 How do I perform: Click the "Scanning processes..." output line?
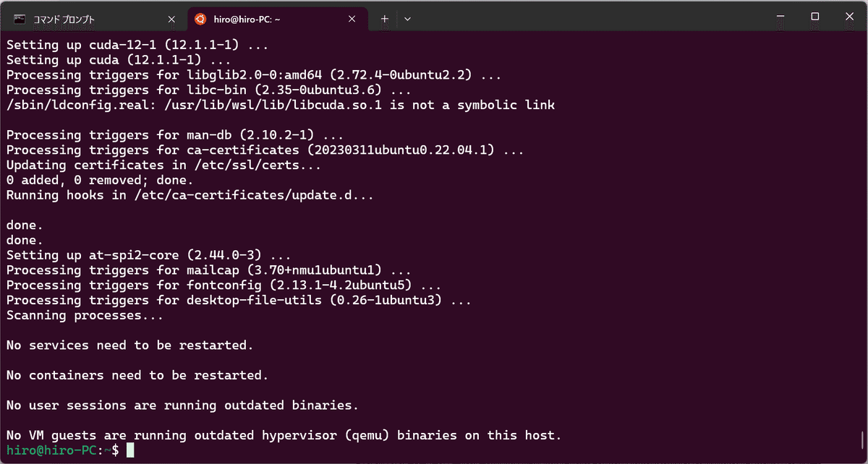(x=85, y=315)
